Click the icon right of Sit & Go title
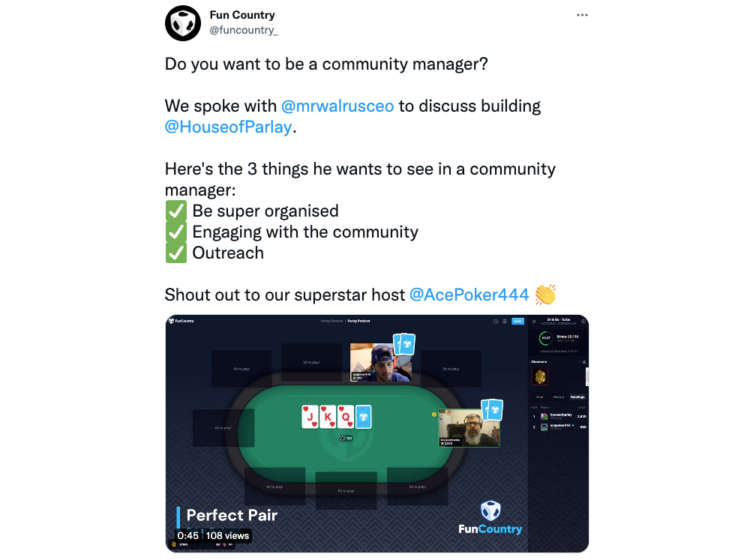 pyautogui.click(x=583, y=322)
